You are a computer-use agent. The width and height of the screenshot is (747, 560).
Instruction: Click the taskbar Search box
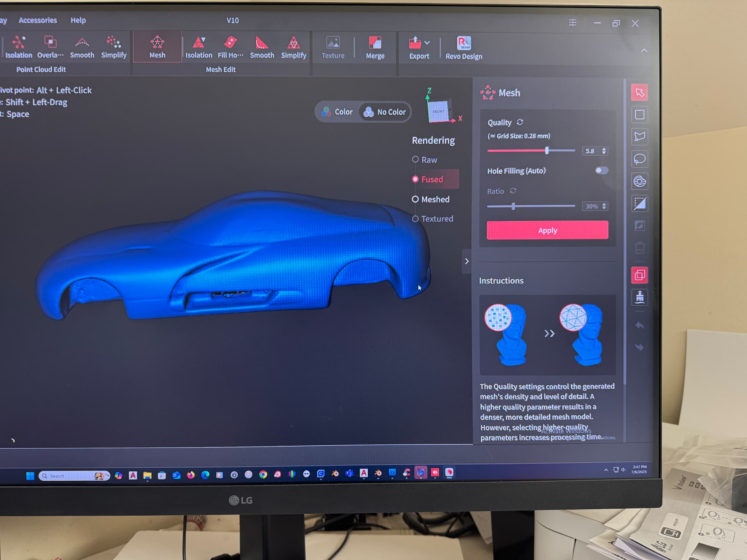tap(74, 476)
